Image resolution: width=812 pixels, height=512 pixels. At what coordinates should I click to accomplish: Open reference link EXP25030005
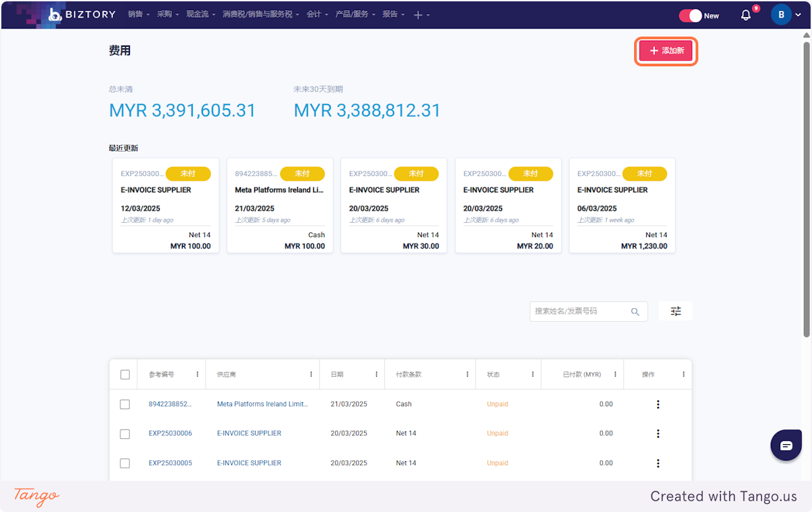[x=171, y=463]
